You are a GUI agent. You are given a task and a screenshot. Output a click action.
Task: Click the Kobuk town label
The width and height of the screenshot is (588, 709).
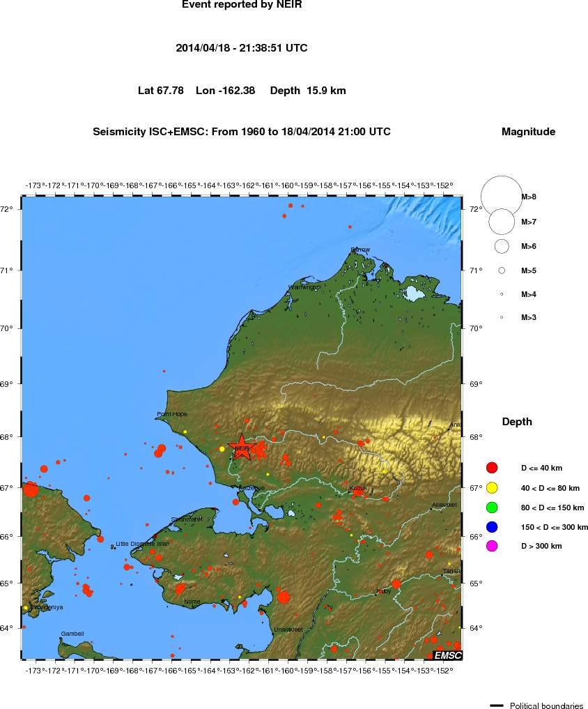[358, 488]
